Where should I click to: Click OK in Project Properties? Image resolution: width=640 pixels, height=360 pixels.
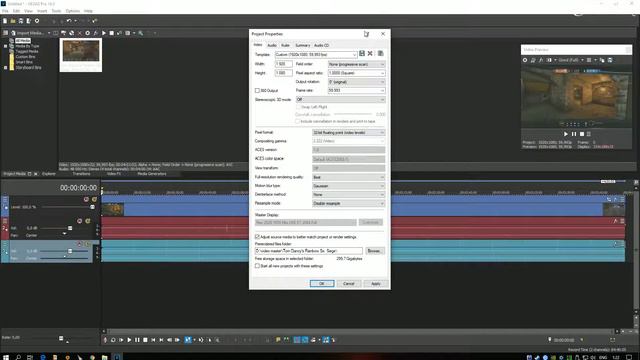322,283
